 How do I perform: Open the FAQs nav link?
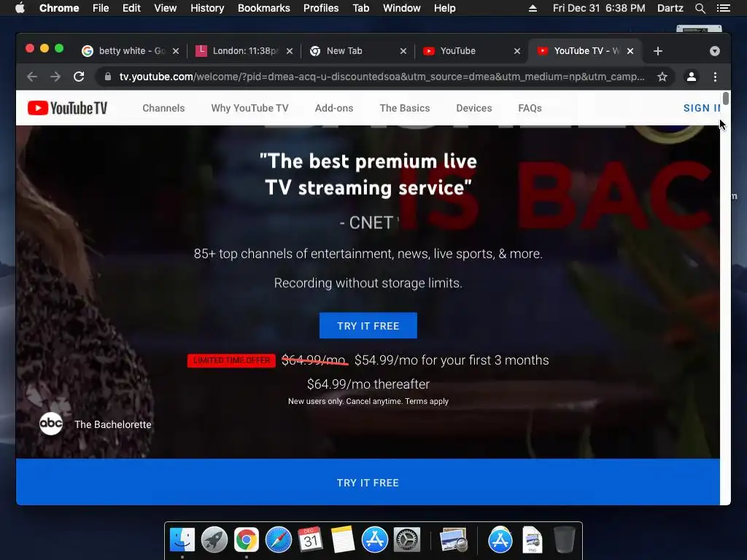click(x=530, y=108)
